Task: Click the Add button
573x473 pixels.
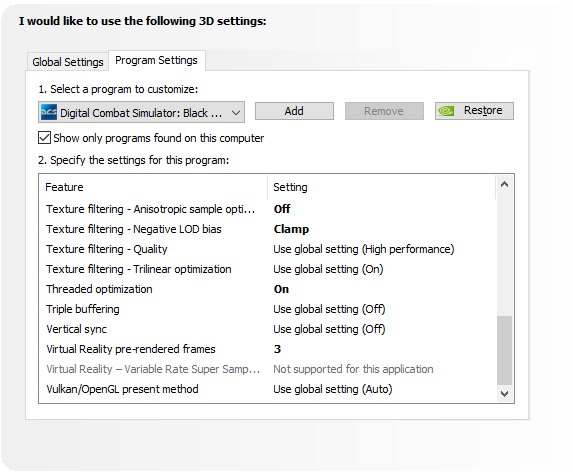Action: 294,111
